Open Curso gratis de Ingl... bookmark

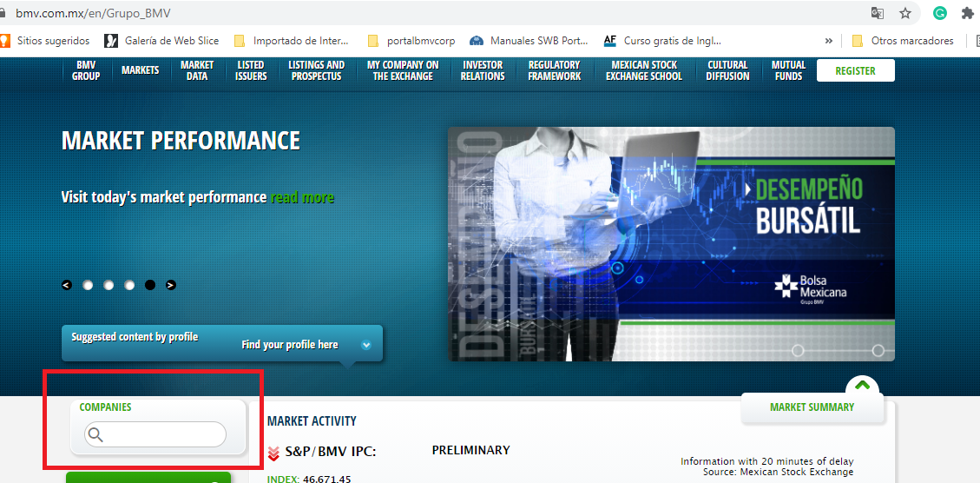[x=662, y=41]
